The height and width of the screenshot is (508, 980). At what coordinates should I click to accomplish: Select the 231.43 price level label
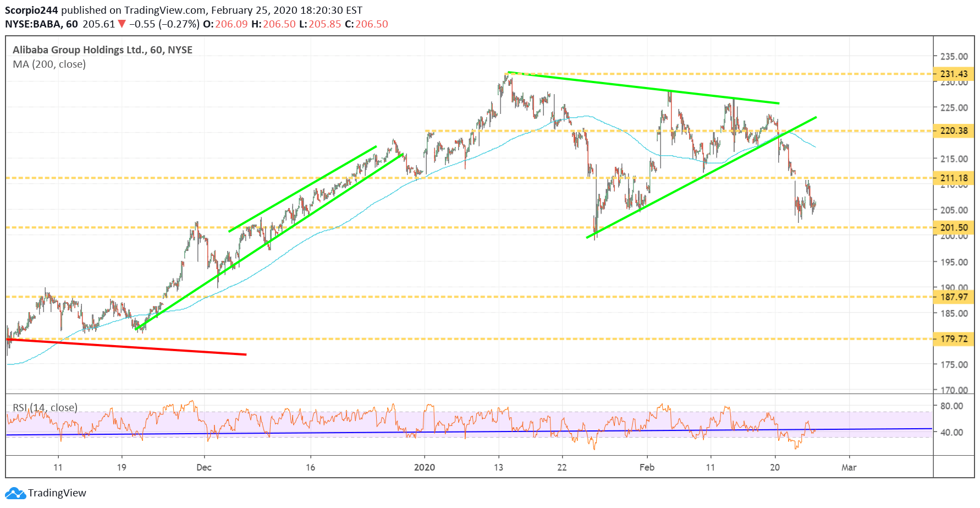point(954,74)
